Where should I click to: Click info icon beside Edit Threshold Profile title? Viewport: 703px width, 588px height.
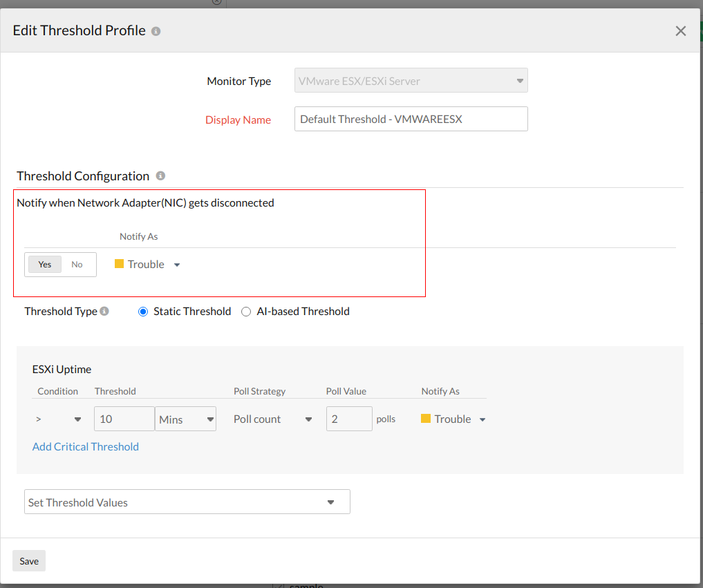[156, 31]
